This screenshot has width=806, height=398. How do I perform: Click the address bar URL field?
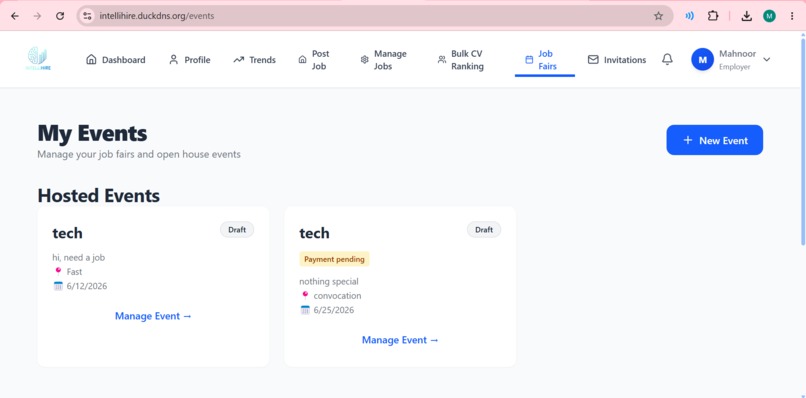375,16
